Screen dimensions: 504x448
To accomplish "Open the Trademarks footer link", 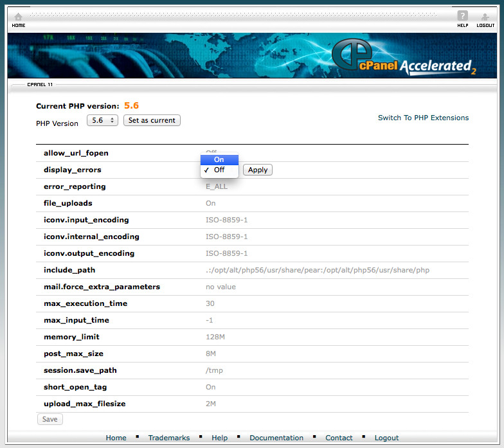I will (x=169, y=438).
